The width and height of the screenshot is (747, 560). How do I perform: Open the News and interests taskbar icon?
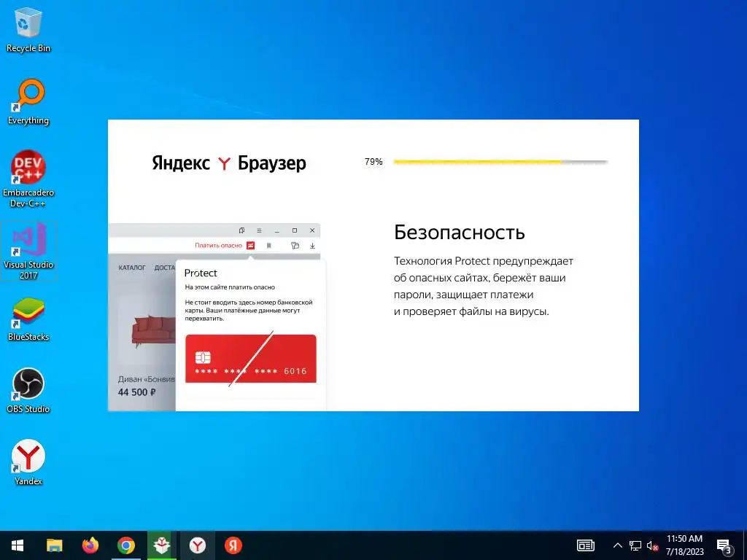pyautogui.click(x=586, y=545)
